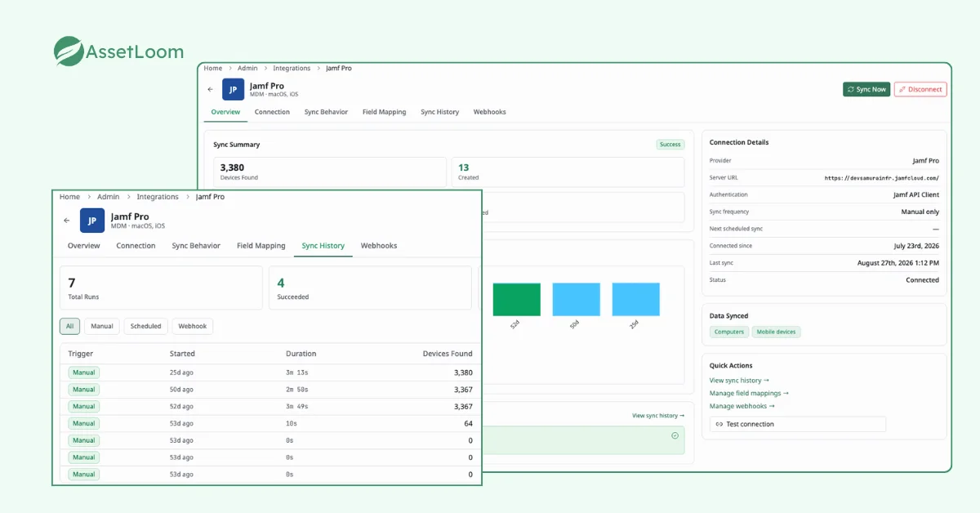Click the '13 Created' summary card

pyautogui.click(x=568, y=172)
